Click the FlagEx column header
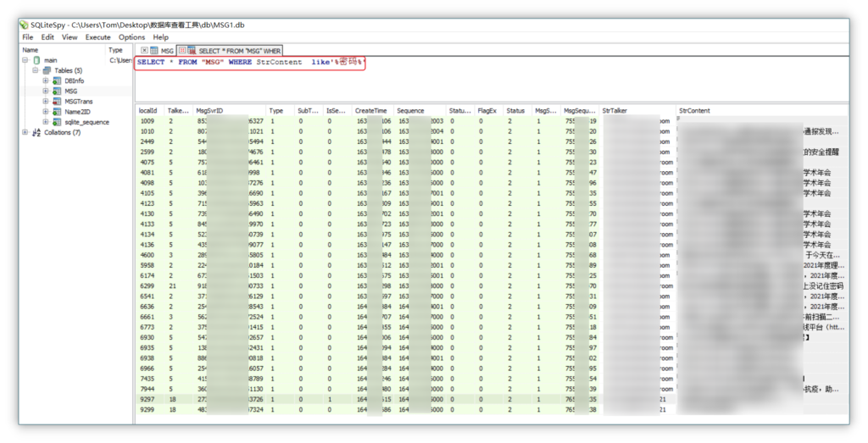This screenshot has height=443, width=868. point(488,111)
